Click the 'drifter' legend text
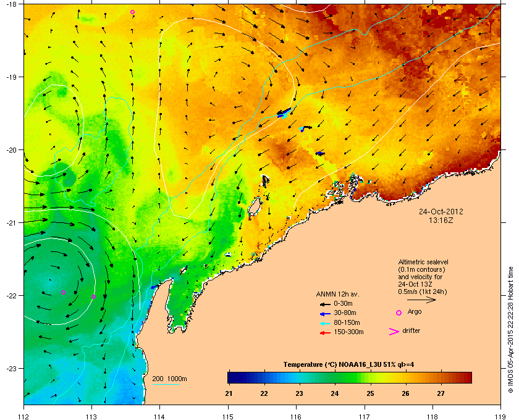Viewport: 519px width, 420px height. point(411,330)
